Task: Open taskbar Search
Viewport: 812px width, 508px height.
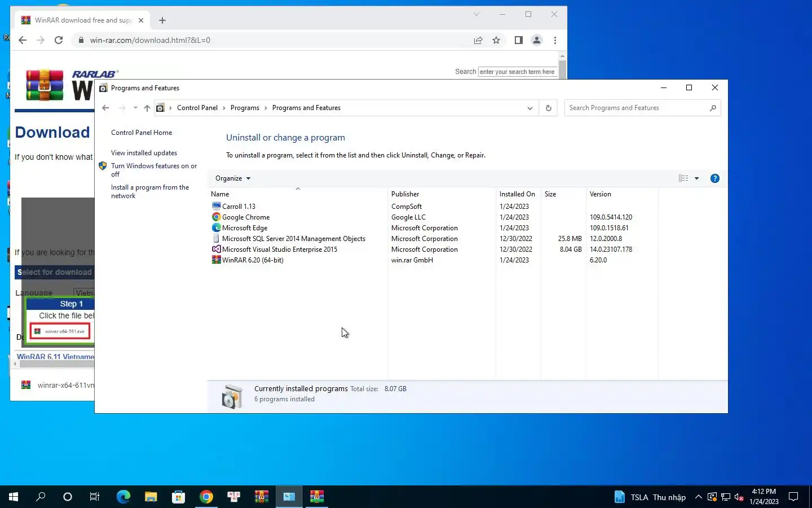Action: point(41,497)
